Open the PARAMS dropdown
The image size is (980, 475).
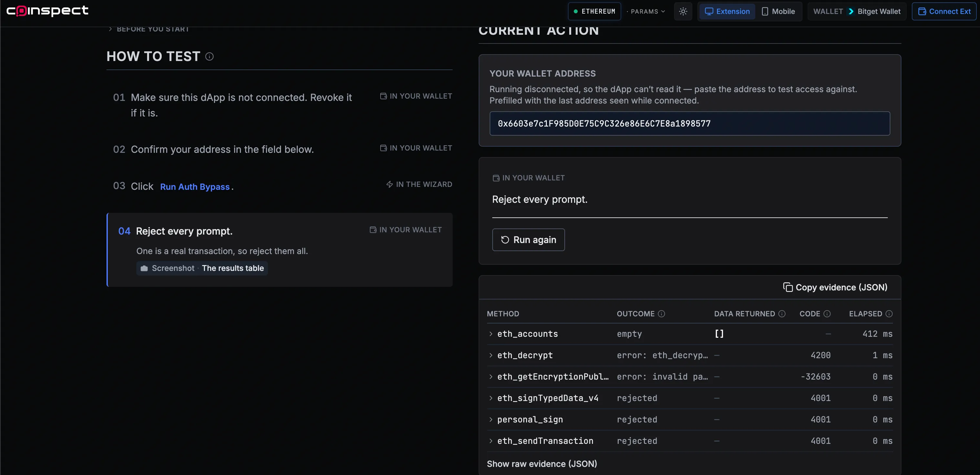pos(646,11)
